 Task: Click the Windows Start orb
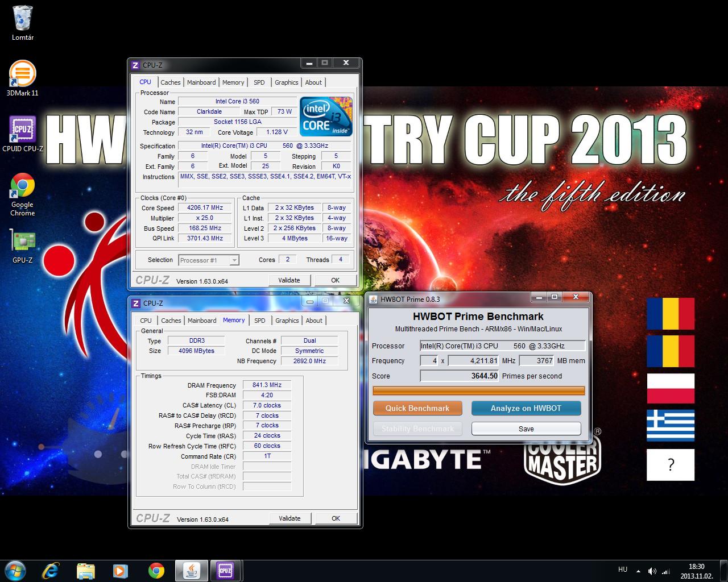pyautogui.click(x=15, y=571)
